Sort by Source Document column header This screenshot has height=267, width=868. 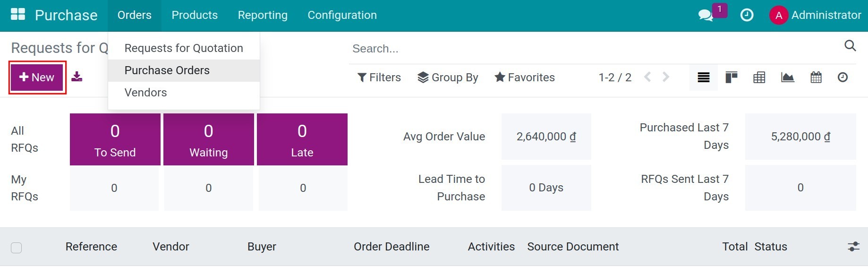pyautogui.click(x=573, y=247)
